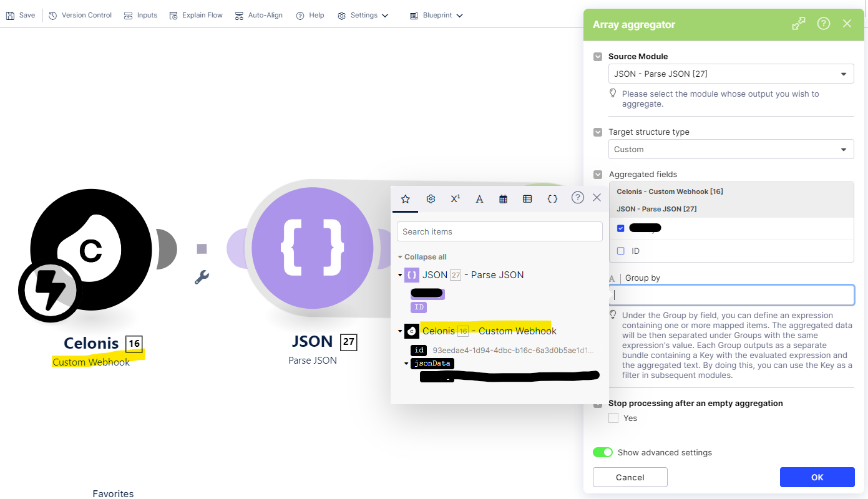The image size is (868, 499).
Task: Select the jsonData mapping pill
Action: coord(432,364)
